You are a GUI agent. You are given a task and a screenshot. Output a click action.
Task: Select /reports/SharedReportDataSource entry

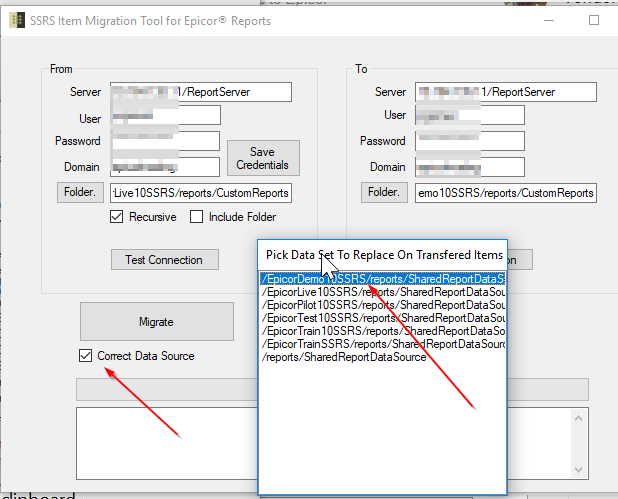pyautogui.click(x=382, y=357)
